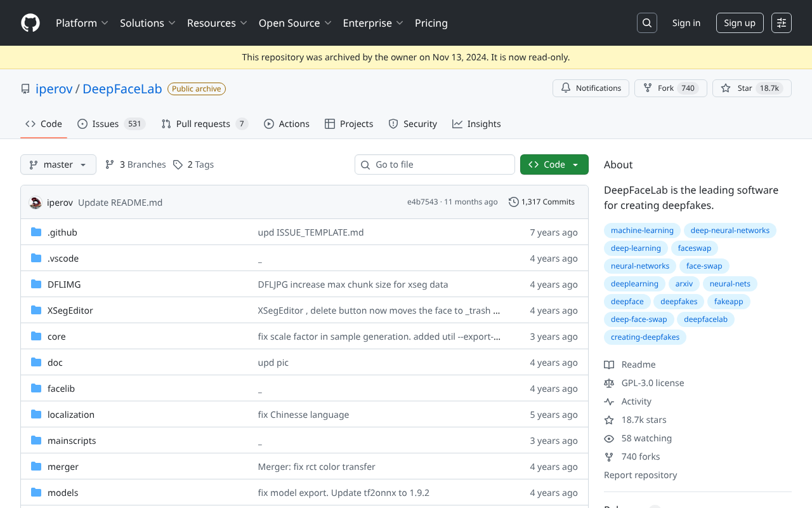Image resolution: width=812 pixels, height=508 pixels.
Task: Click the GitHub logo icon
Action: pos(30,23)
